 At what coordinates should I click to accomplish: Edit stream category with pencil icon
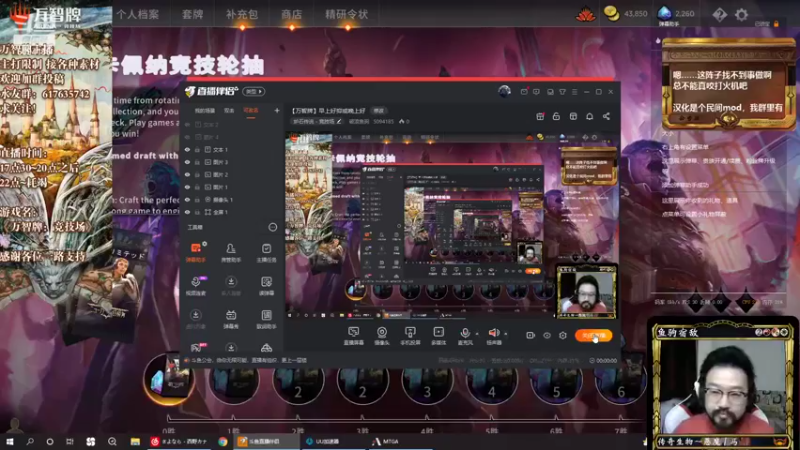(339, 121)
